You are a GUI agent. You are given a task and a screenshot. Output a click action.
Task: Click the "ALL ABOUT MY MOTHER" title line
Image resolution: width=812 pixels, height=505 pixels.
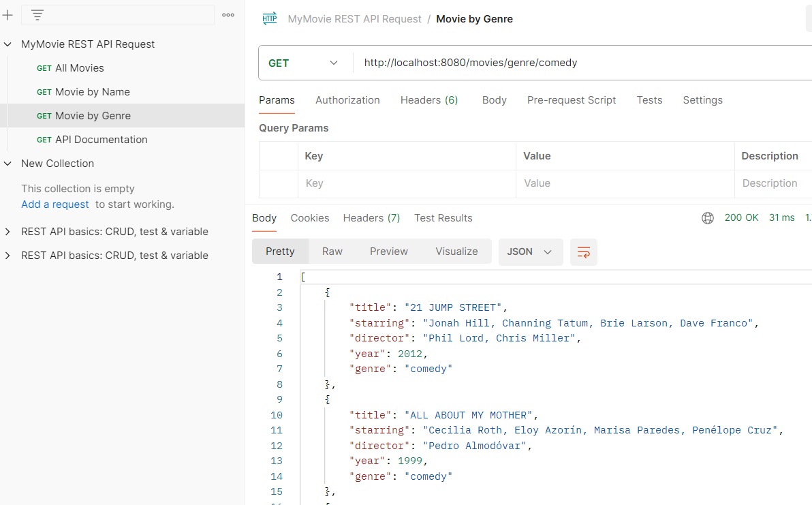click(443, 416)
